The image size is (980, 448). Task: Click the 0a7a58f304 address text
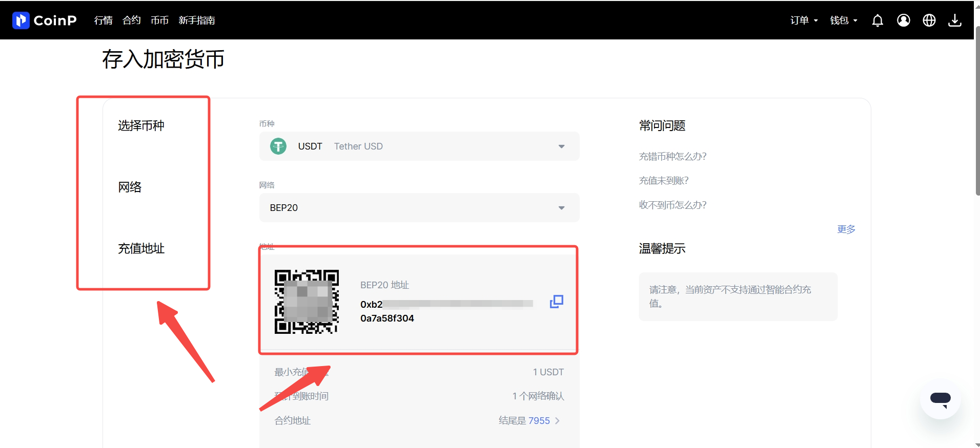click(387, 318)
